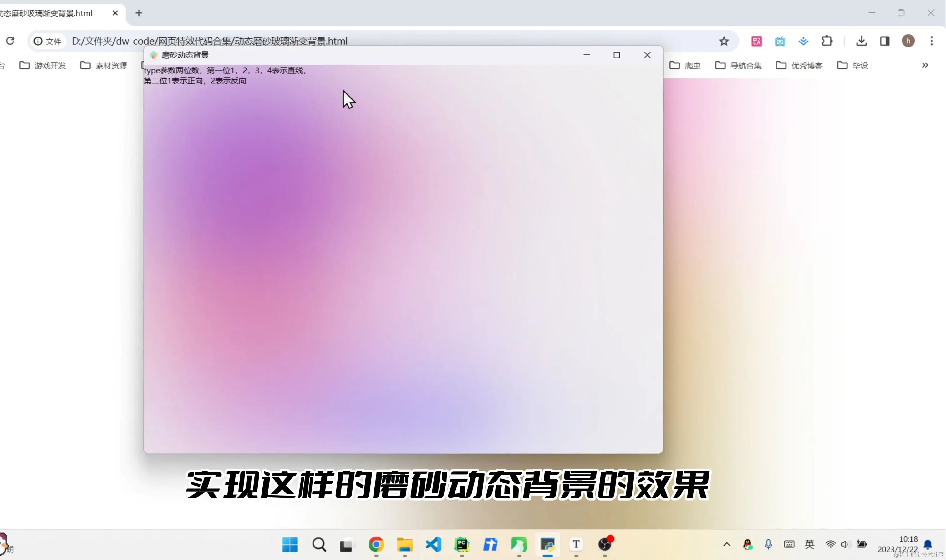
Task: Open the volume control in system tray
Action: (845, 544)
